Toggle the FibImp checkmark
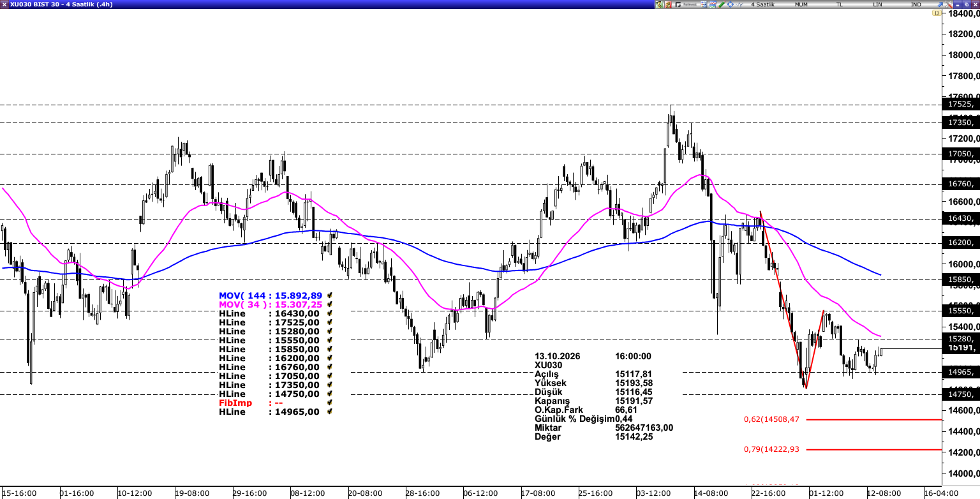Viewport: 980px width, 499px height. pyautogui.click(x=329, y=403)
